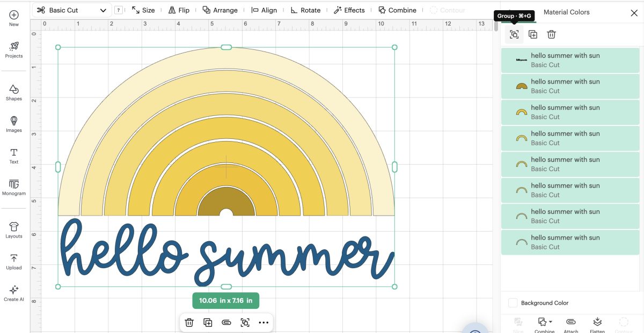This screenshot has height=333, width=644.
Task: Click the bottom-left corner selection handle
Action: click(x=58, y=286)
